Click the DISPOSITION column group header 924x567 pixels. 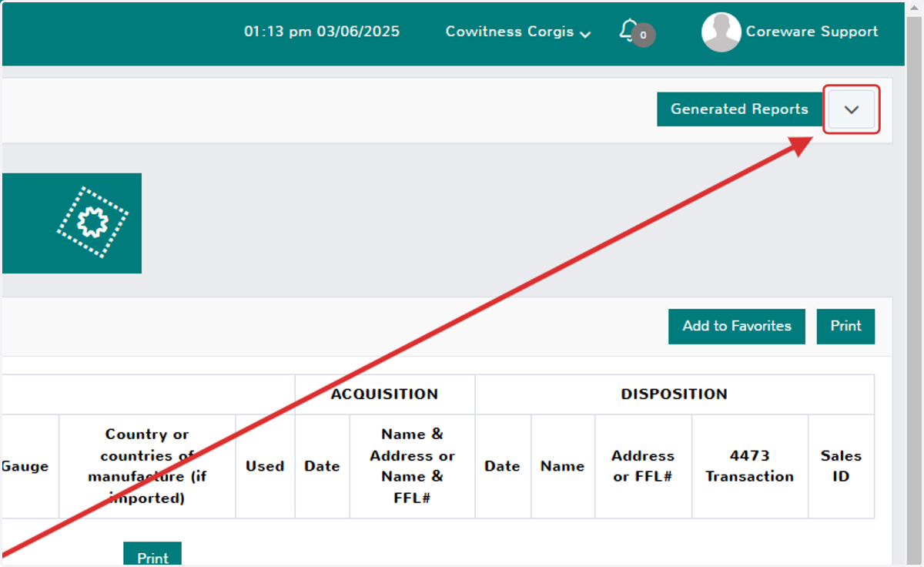click(675, 394)
